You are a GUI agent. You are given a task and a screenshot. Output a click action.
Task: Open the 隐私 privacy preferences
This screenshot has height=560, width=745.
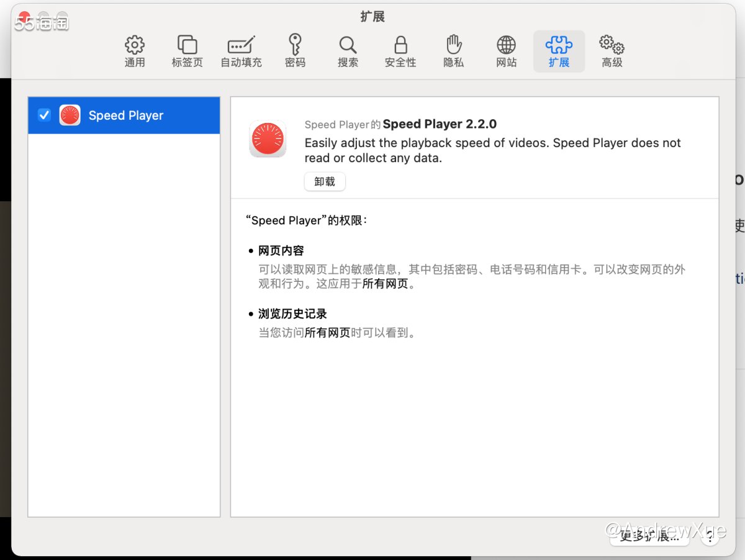click(454, 52)
